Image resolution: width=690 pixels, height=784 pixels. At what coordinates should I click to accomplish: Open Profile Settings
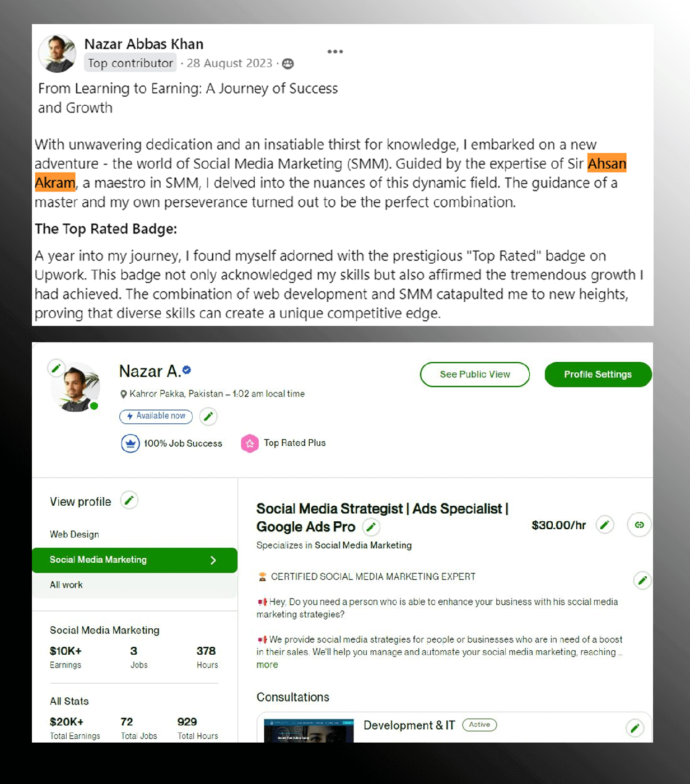(598, 374)
